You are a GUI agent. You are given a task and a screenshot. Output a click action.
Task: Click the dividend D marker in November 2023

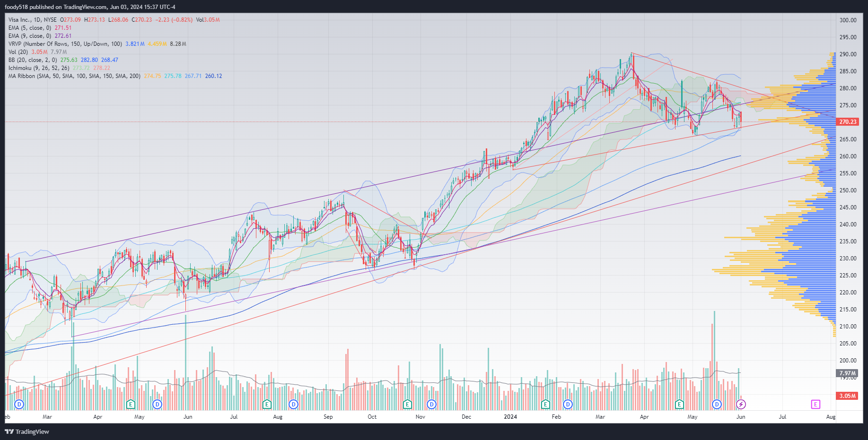pyautogui.click(x=431, y=404)
